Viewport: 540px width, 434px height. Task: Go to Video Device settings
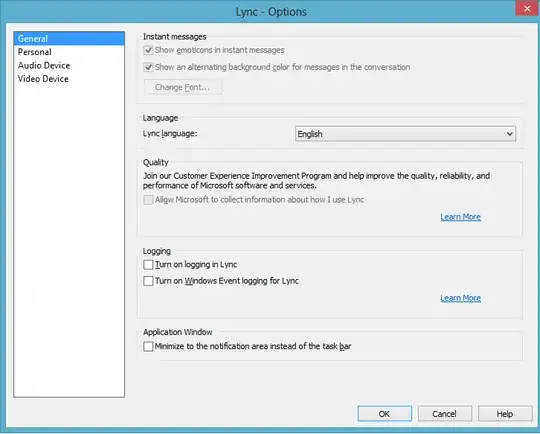(x=69, y=79)
